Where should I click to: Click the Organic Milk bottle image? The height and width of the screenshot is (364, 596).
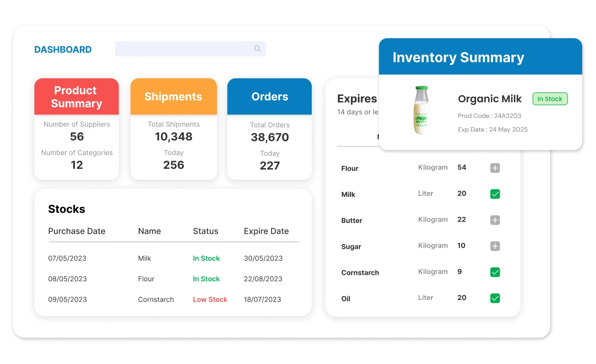pos(421,110)
